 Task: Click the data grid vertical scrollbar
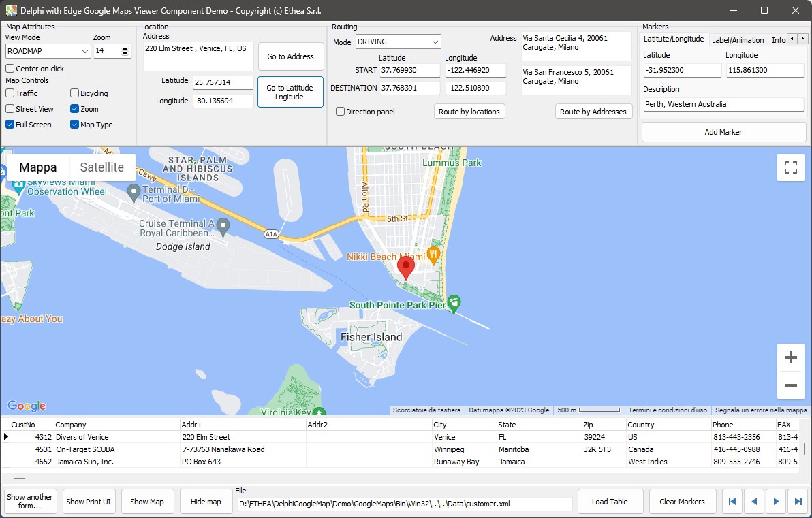tap(805, 448)
